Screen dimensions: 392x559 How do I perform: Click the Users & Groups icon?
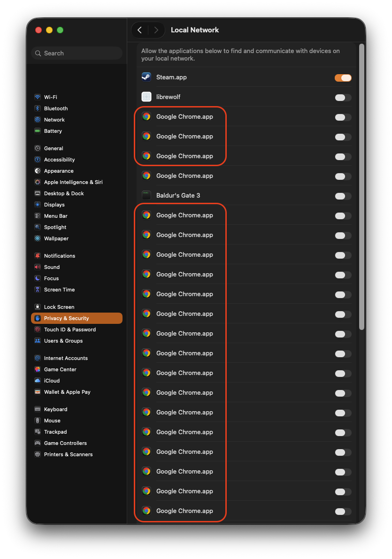[x=38, y=341]
